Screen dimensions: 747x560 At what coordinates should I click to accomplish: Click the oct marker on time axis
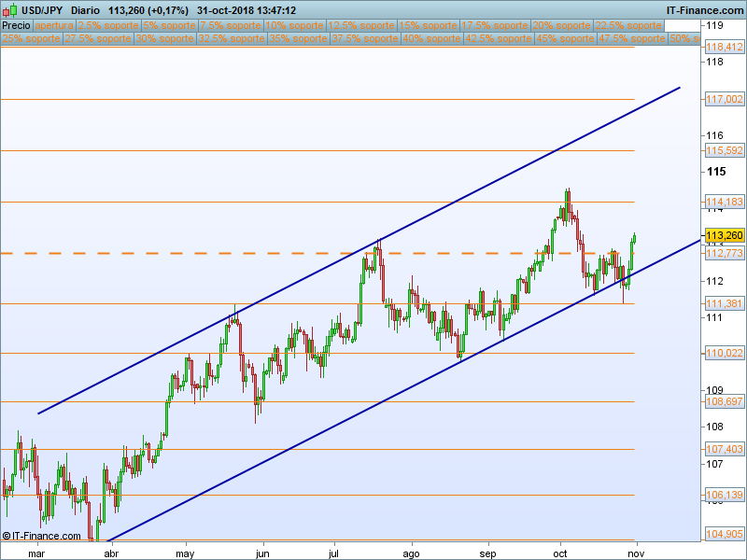tap(561, 553)
